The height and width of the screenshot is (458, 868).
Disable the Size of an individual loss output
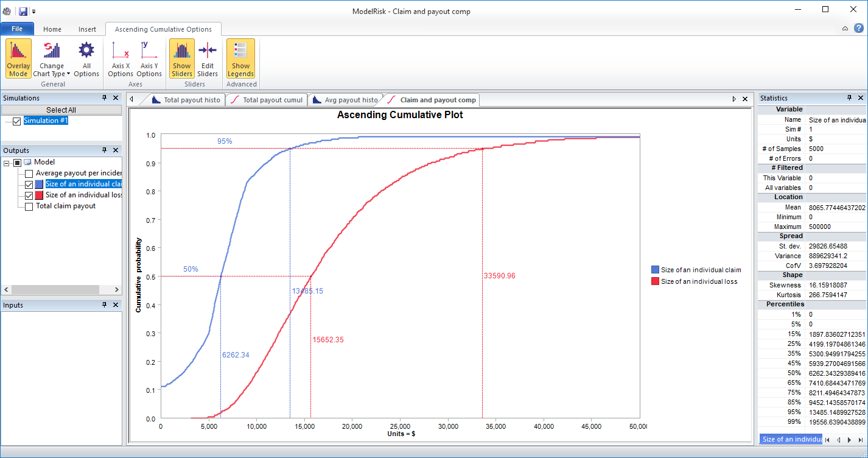tap(28, 195)
